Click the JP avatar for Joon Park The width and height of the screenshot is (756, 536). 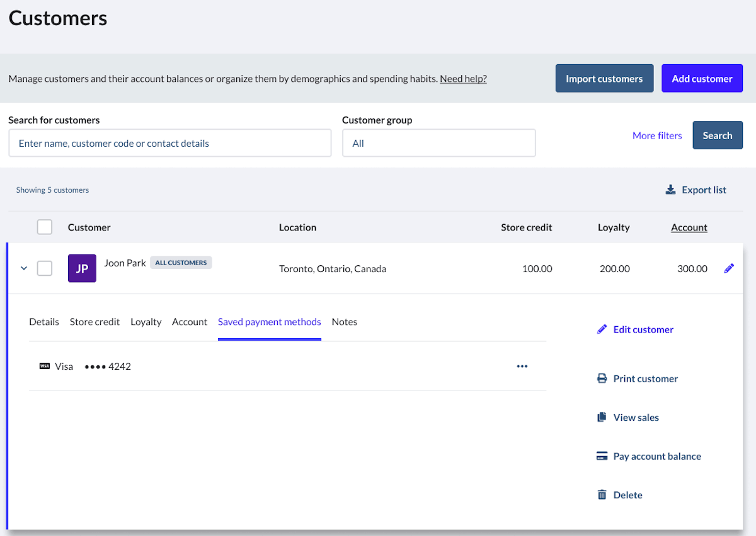82,268
